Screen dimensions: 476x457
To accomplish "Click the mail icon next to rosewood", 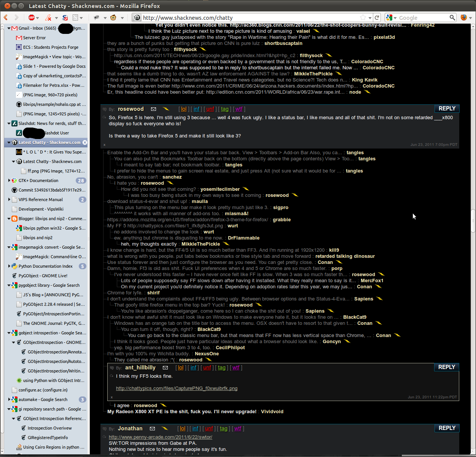I will pos(153,109).
